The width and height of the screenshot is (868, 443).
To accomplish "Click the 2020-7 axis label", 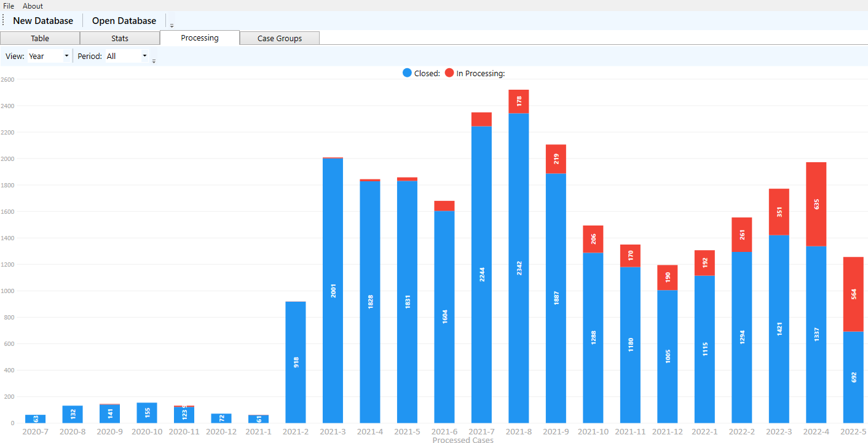I will tap(35, 432).
